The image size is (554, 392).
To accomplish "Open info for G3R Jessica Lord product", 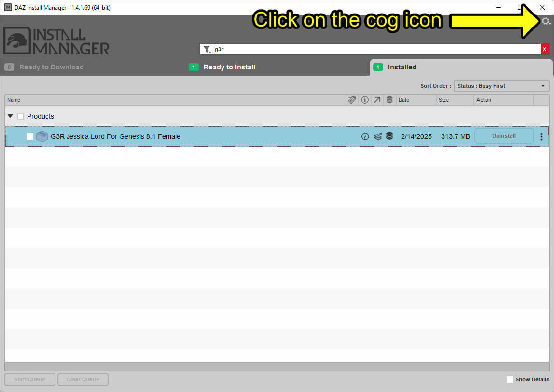I will click(365, 136).
